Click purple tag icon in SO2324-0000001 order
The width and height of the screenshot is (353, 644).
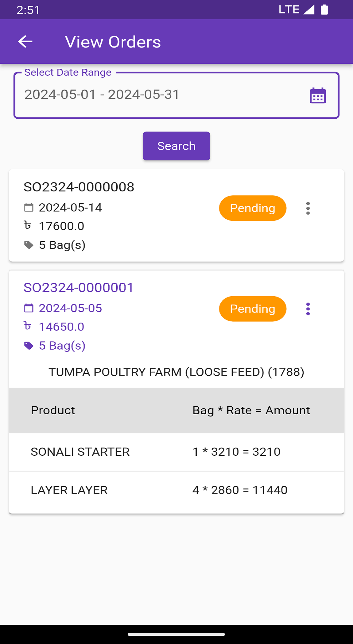tap(29, 346)
